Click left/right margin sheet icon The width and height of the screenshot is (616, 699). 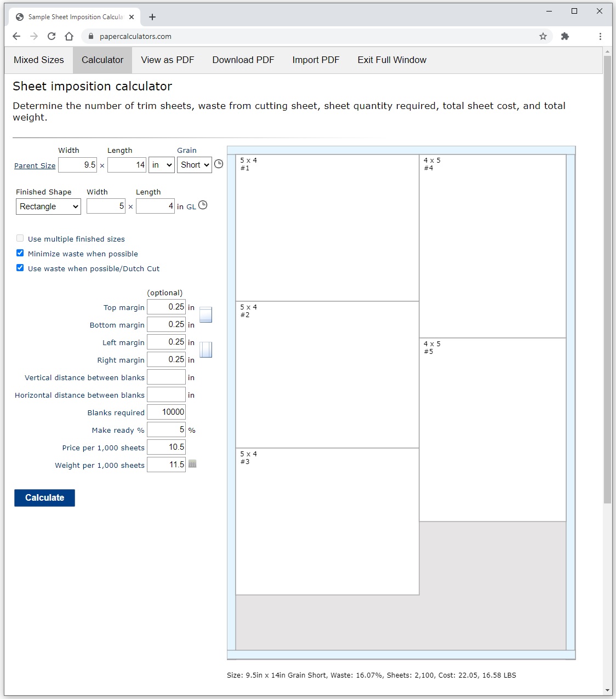[206, 349]
